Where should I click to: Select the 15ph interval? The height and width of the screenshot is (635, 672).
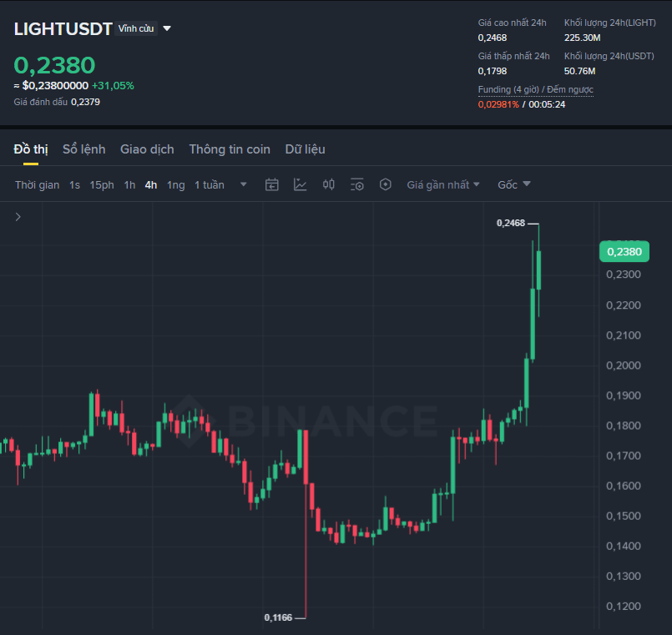(102, 184)
